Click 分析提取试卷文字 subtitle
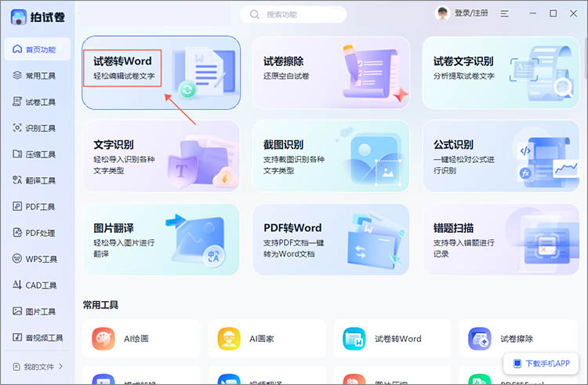 464,76
